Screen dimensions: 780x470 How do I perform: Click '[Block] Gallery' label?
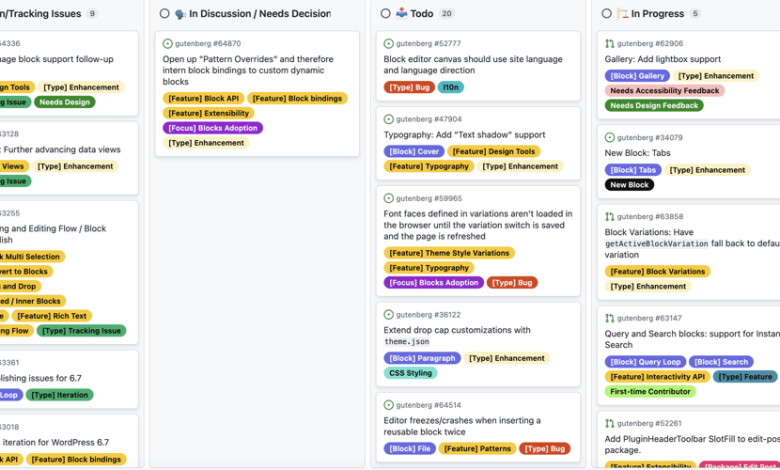637,76
